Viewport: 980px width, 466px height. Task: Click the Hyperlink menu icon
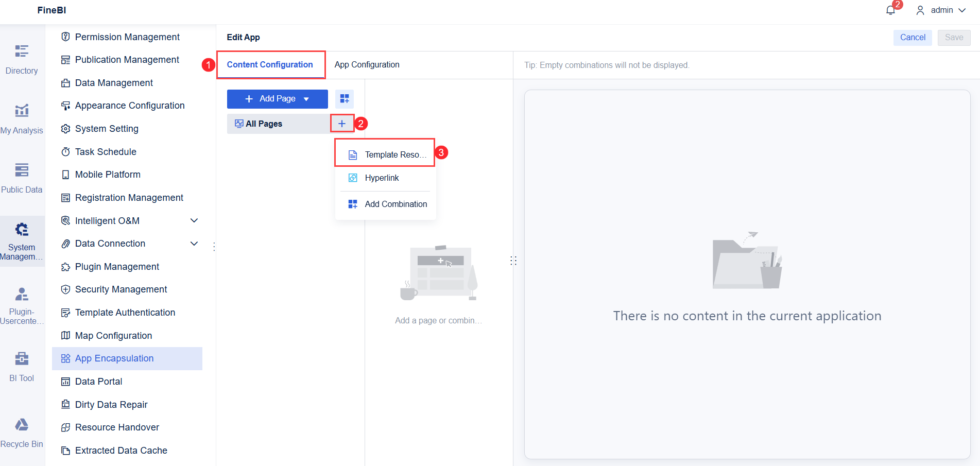[353, 178]
